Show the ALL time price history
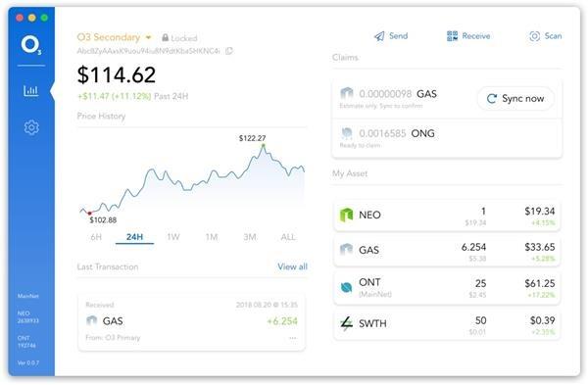Image resolution: width=588 pixels, height=385 pixels. [288, 237]
